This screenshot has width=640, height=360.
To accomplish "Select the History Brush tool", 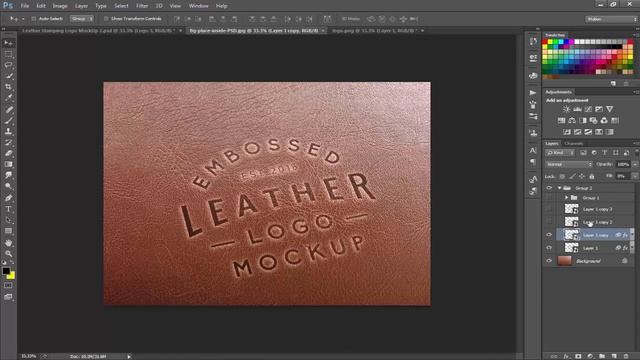I will pyautogui.click(x=8, y=142).
